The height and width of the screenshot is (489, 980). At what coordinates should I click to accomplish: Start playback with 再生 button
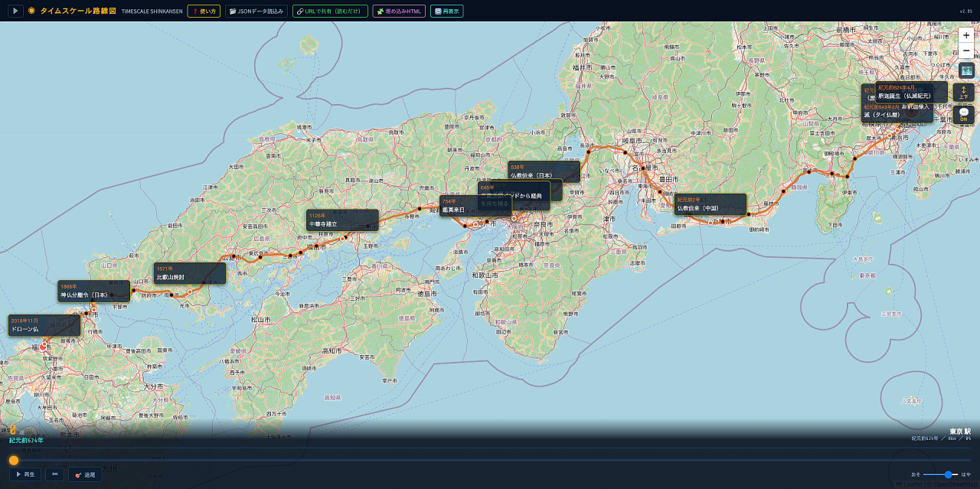coord(25,474)
